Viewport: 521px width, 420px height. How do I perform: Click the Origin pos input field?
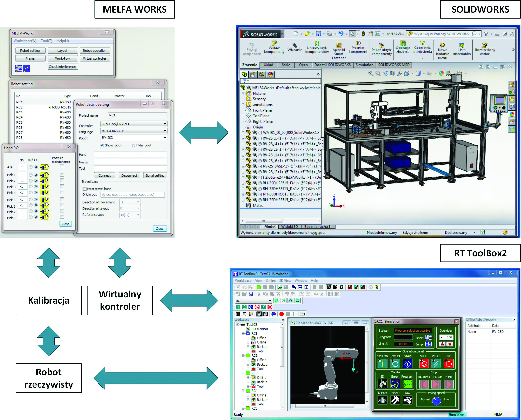point(133,195)
